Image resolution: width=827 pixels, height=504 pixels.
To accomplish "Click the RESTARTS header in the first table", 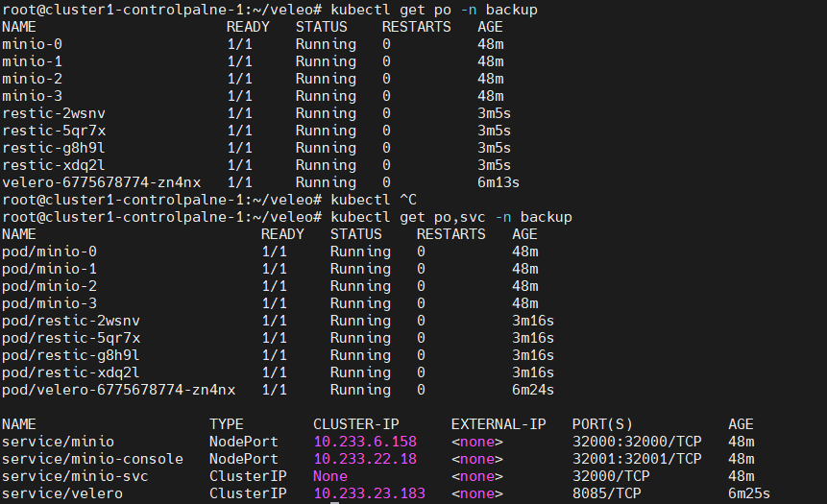I will tap(417, 27).
